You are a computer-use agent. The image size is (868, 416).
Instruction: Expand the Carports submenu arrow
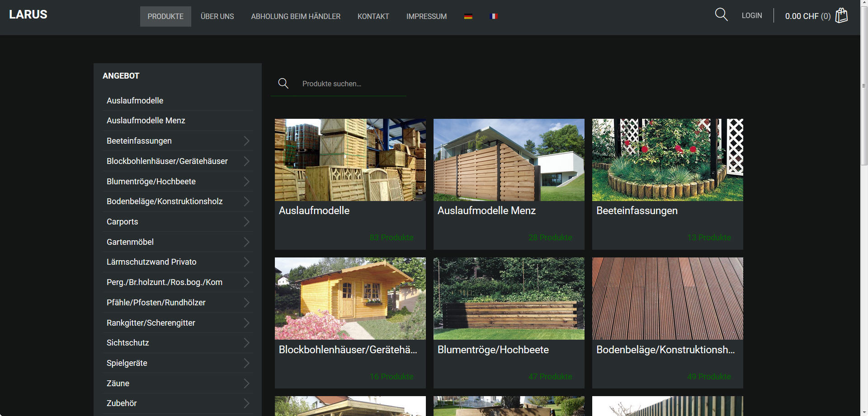pos(246,222)
